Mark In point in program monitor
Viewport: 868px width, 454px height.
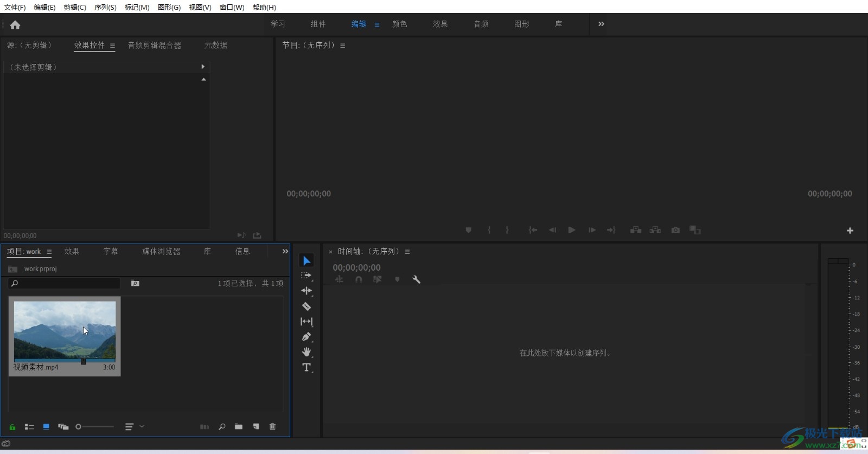pyautogui.click(x=489, y=230)
